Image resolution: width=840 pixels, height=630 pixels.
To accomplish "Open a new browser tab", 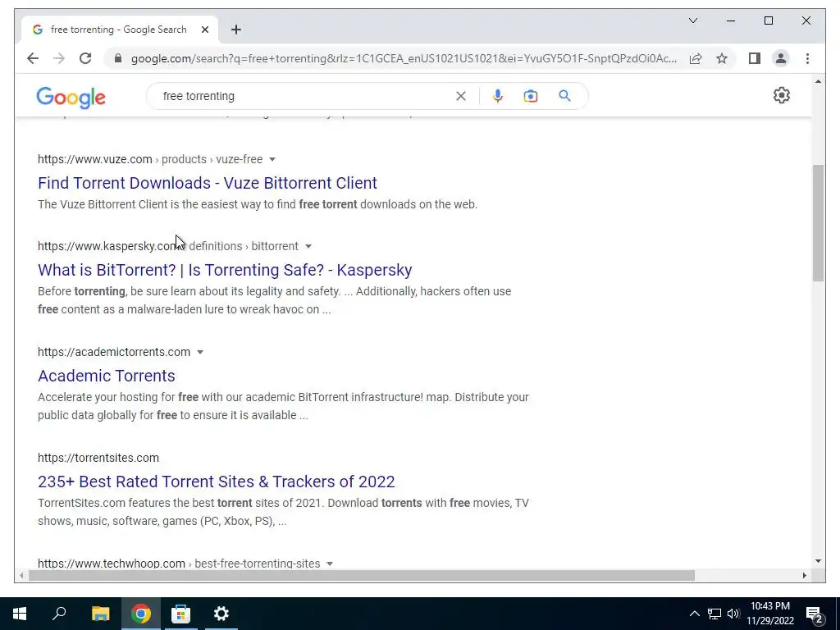I will (x=236, y=30).
